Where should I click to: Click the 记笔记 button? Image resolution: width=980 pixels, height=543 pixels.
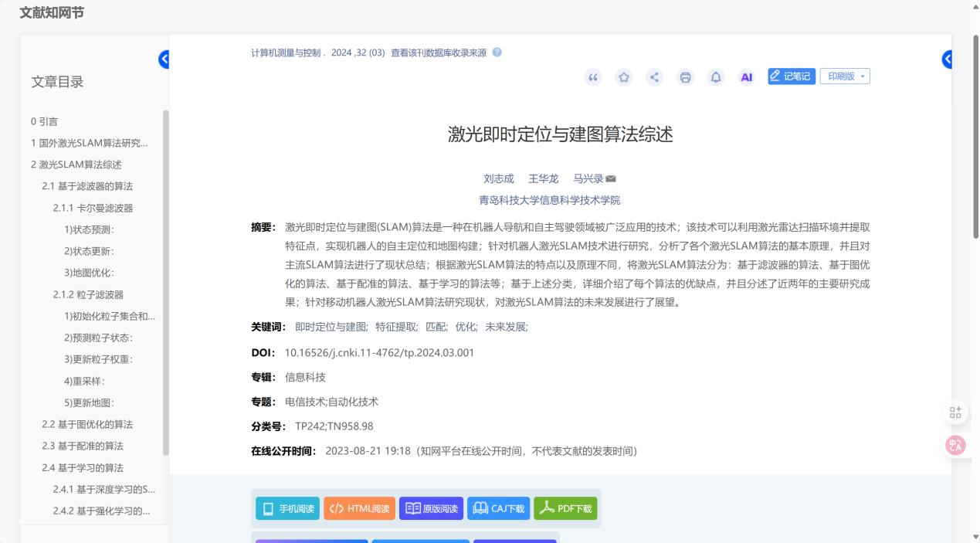(x=792, y=76)
